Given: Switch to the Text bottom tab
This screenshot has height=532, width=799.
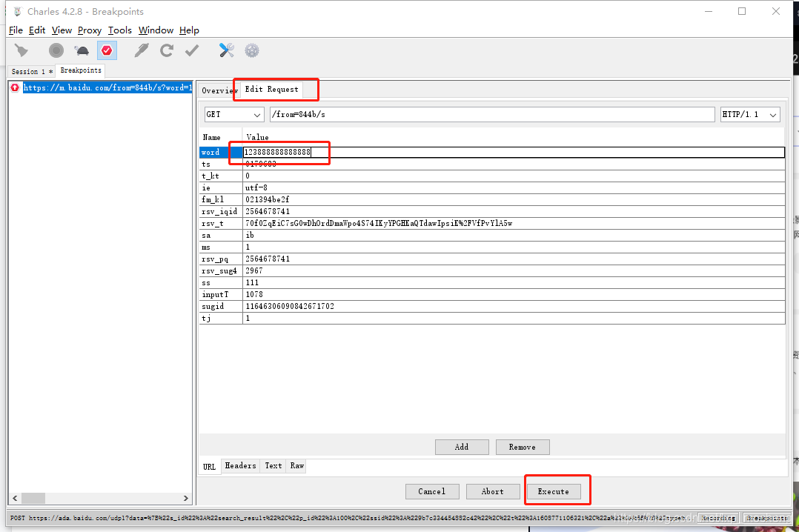Looking at the screenshot, I should coord(273,466).
